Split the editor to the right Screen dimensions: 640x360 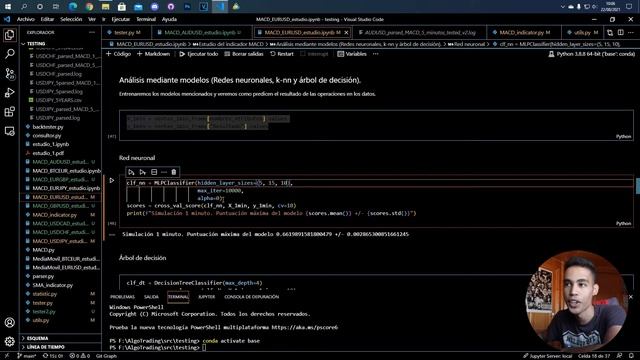click(620, 32)
